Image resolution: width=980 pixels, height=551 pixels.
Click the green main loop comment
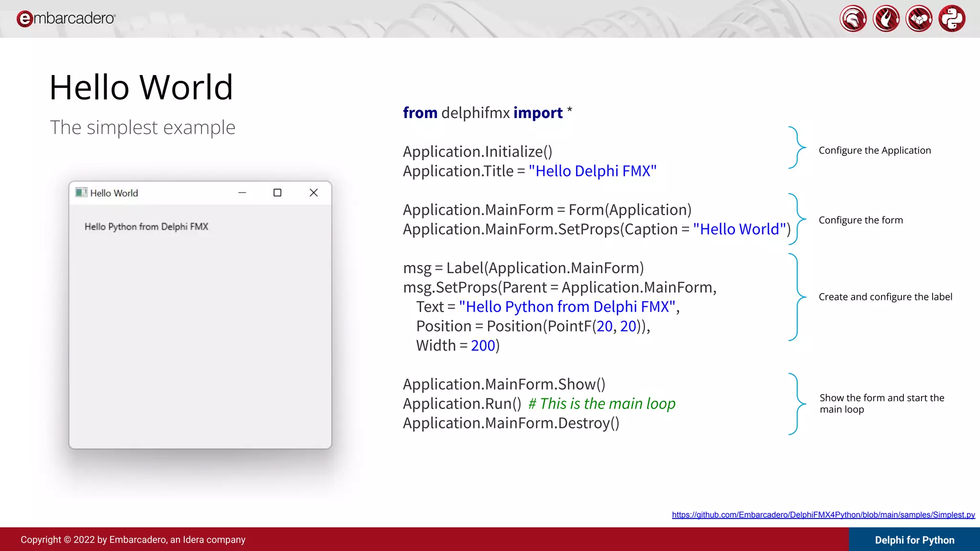(601, 404)
